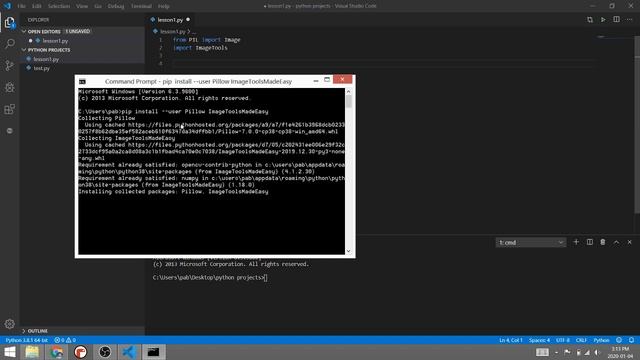Open the File menu
The height and width of the screenshot is (360, 640).
[x=21, y=6]
